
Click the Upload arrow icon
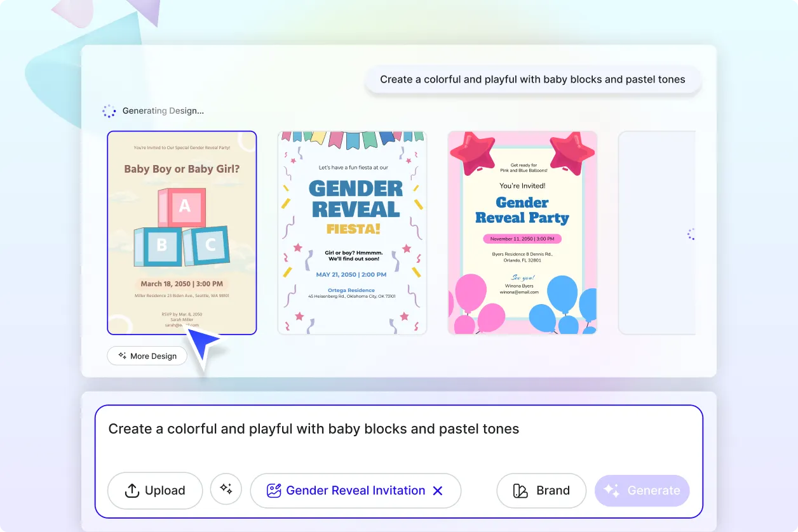point(132,490)
